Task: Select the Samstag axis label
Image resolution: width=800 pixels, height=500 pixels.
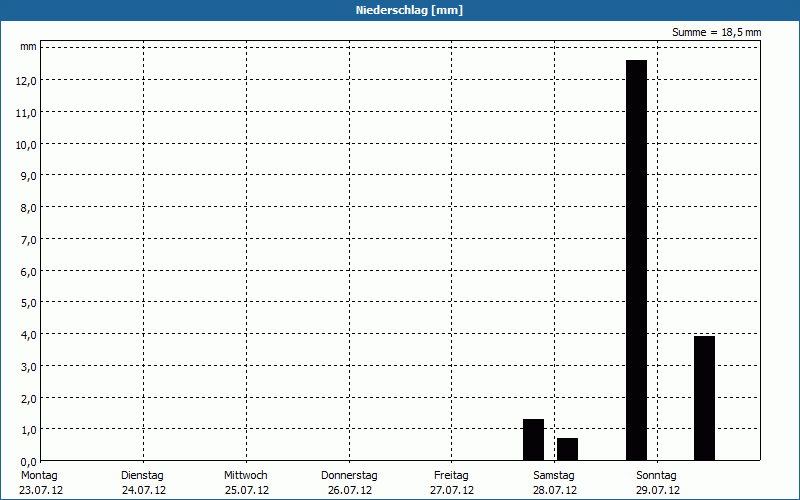Action: [x=554, y=475]
